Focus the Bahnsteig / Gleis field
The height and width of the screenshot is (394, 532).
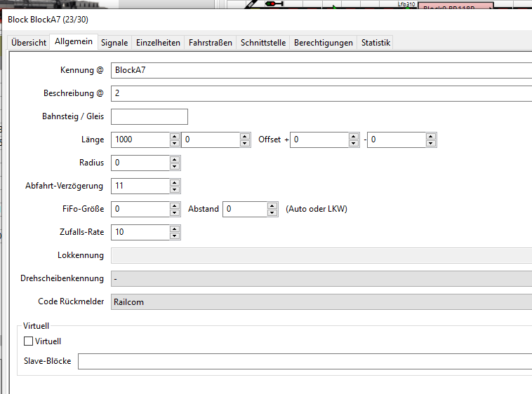(149, 116)
